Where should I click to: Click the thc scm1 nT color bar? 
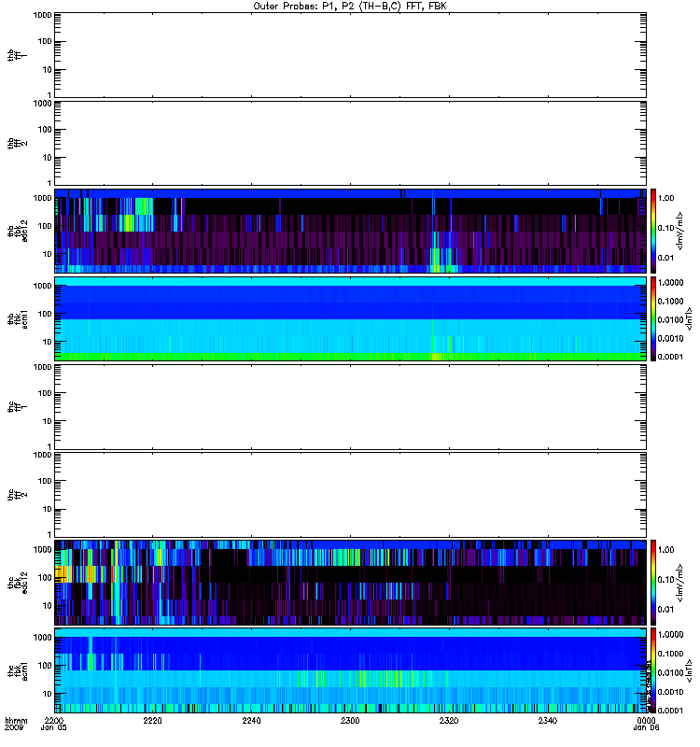pyautogui.click(x=653, y=670)
